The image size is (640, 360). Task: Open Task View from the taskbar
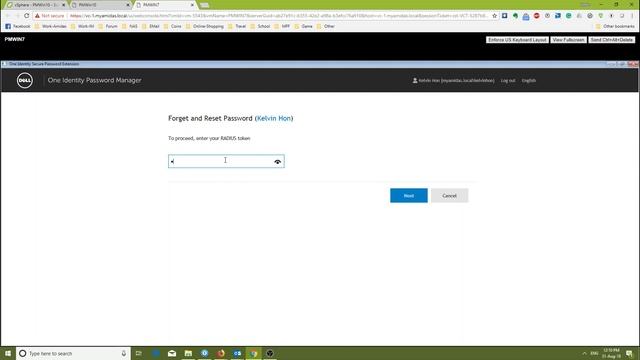[x=139, y=353]
